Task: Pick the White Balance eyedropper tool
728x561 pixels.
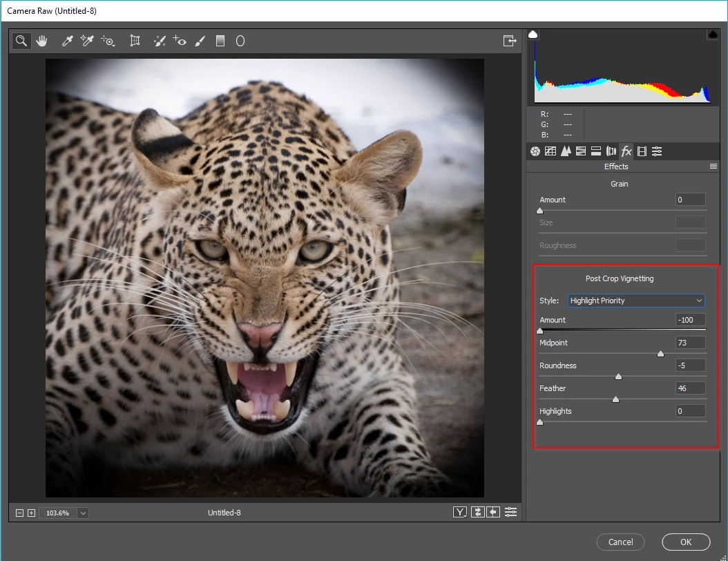Action: click(x=68, y=41)
